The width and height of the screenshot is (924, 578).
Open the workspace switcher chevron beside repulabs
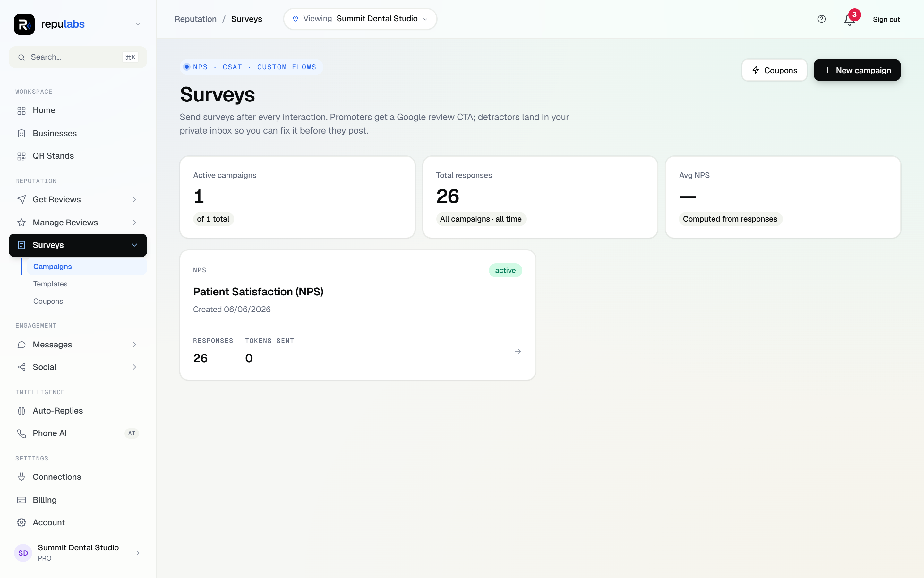138,24
